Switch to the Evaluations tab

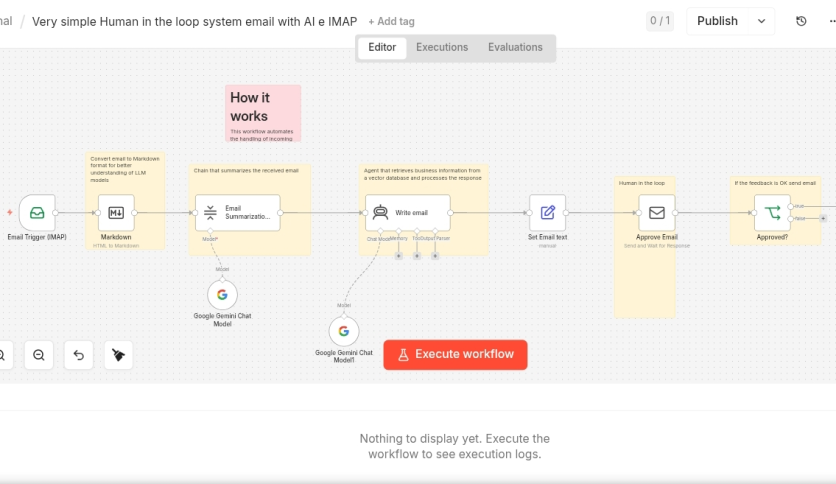[x=515, y=47]
